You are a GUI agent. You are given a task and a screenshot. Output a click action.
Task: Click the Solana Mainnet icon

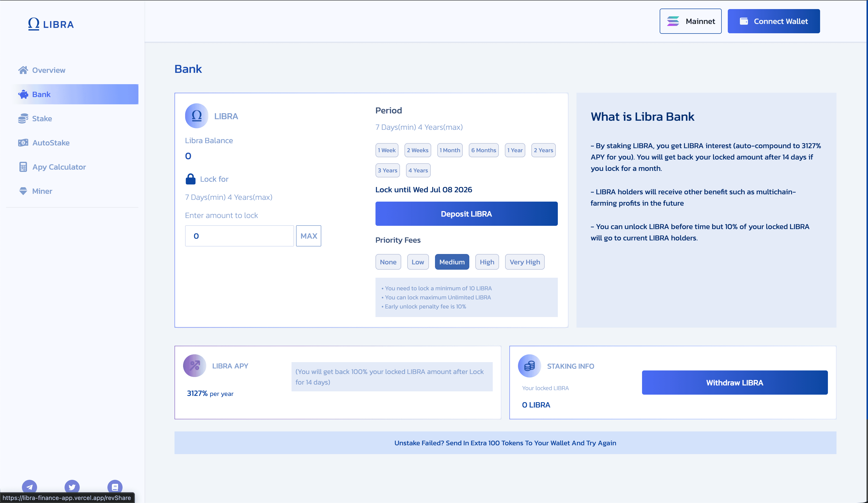pyautogui.click(x=673, y=21)
